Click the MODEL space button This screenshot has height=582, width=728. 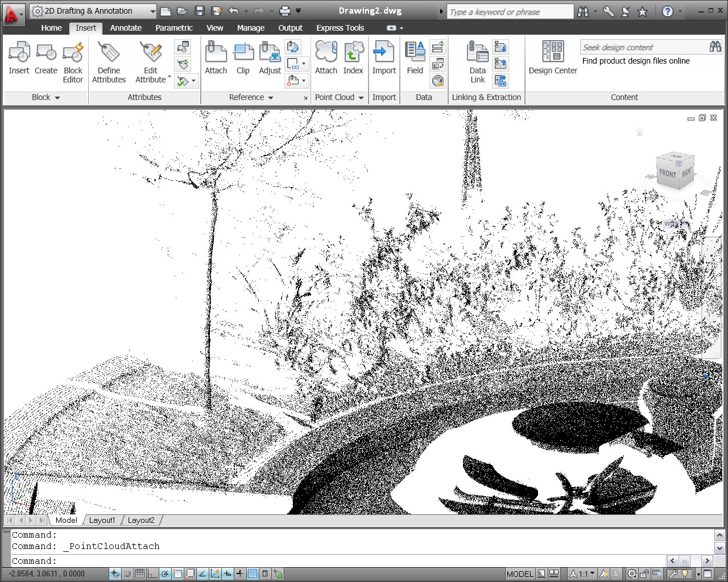(520, 573)
